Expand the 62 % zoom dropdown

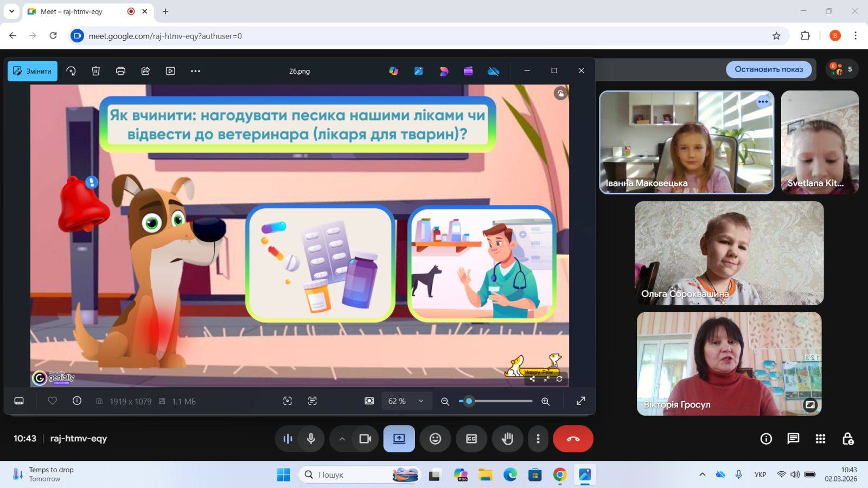tap(420, 401)
